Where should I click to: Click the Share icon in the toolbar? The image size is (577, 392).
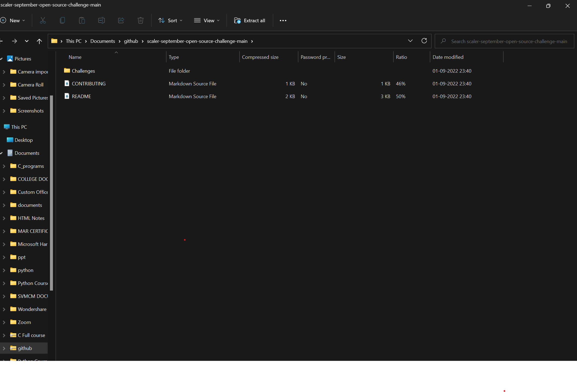click(x=121, y=20)
